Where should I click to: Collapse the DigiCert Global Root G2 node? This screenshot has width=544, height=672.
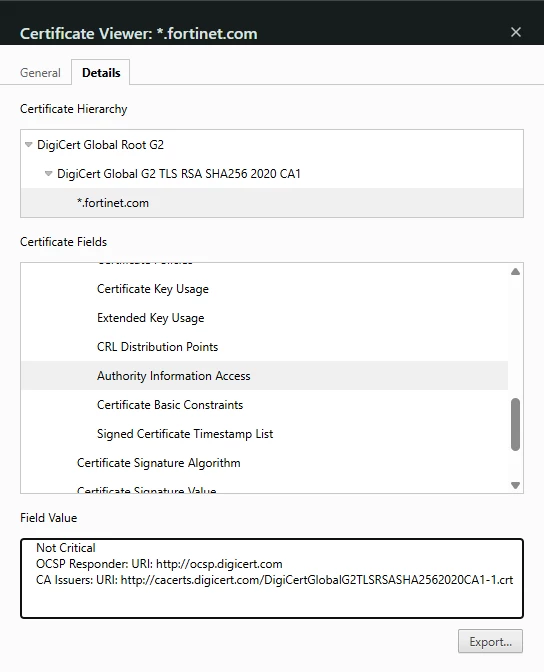tap(29, 145)
